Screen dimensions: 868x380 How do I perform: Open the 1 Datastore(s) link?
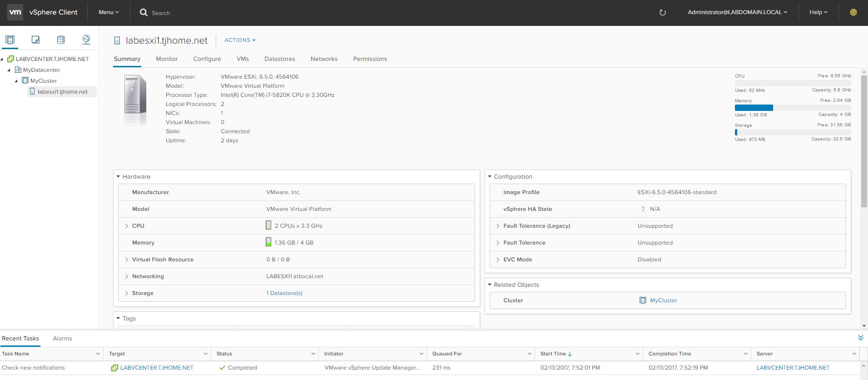point(284,293)
